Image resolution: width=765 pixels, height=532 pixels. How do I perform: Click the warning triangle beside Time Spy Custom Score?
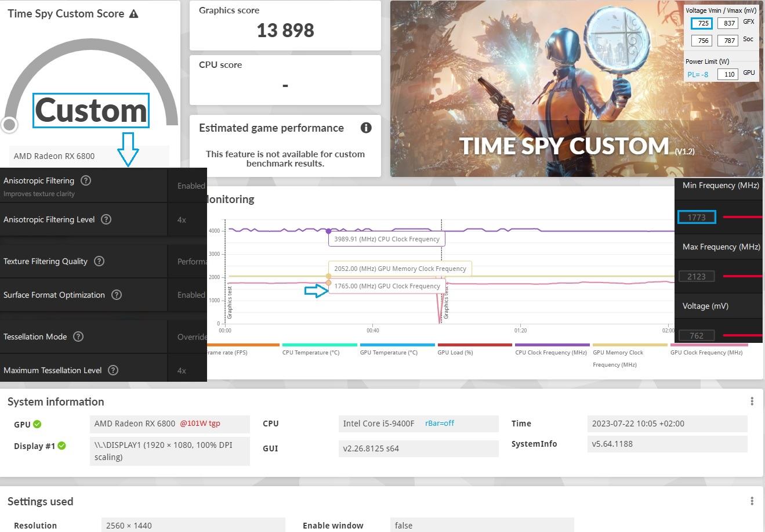[x=134, y=14]
